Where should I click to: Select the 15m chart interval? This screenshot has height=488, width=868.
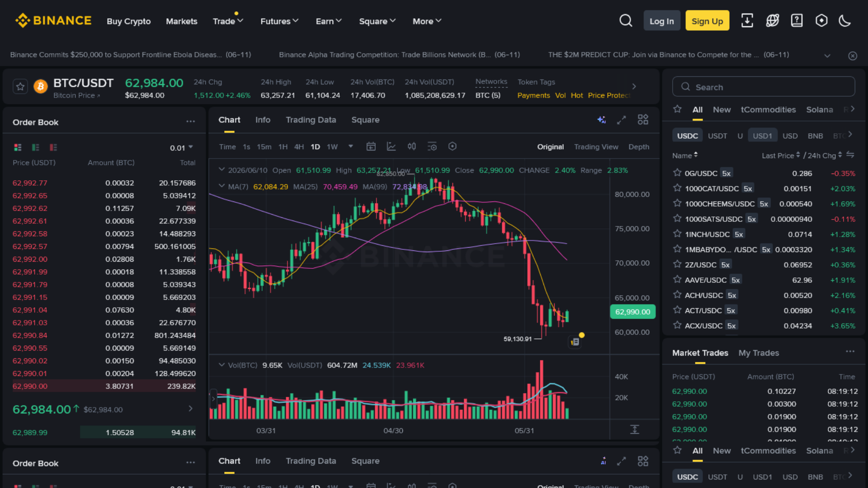pos(264,147)
